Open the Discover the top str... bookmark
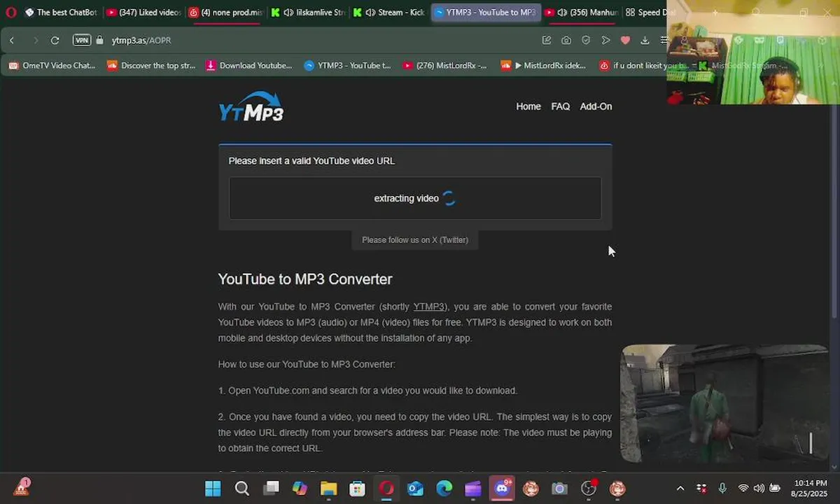 [151, 65]
